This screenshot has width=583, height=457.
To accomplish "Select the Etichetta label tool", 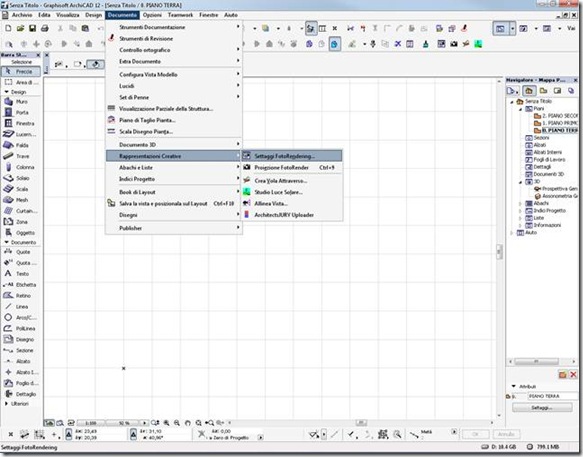I will tap(21, 284).
